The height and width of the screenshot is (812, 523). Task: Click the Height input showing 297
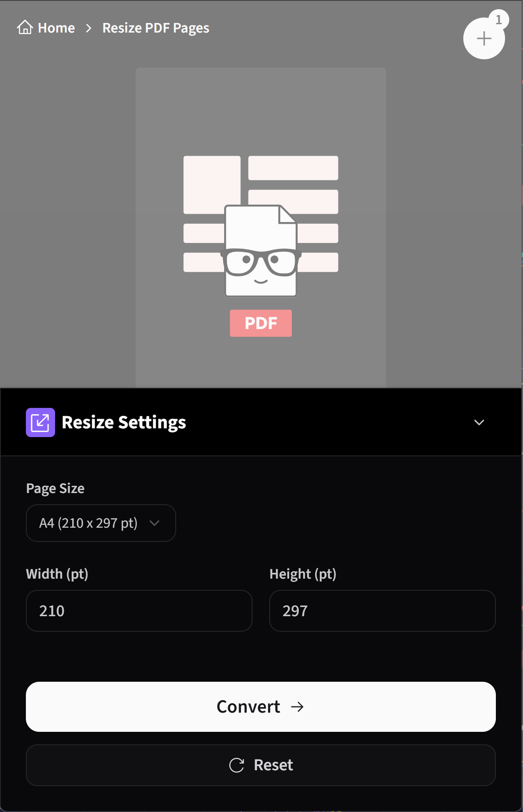pyautogui.click(x=382, y=611)
